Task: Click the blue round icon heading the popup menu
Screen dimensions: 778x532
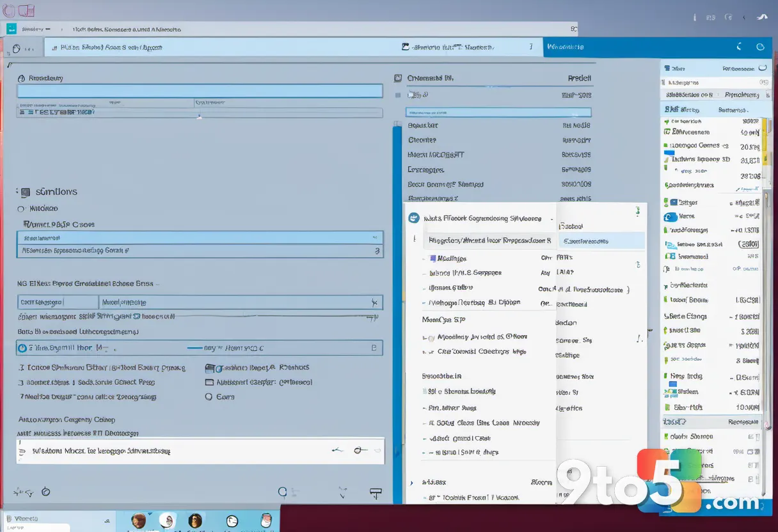Action: pyautogui.click(x=414, y=217)
